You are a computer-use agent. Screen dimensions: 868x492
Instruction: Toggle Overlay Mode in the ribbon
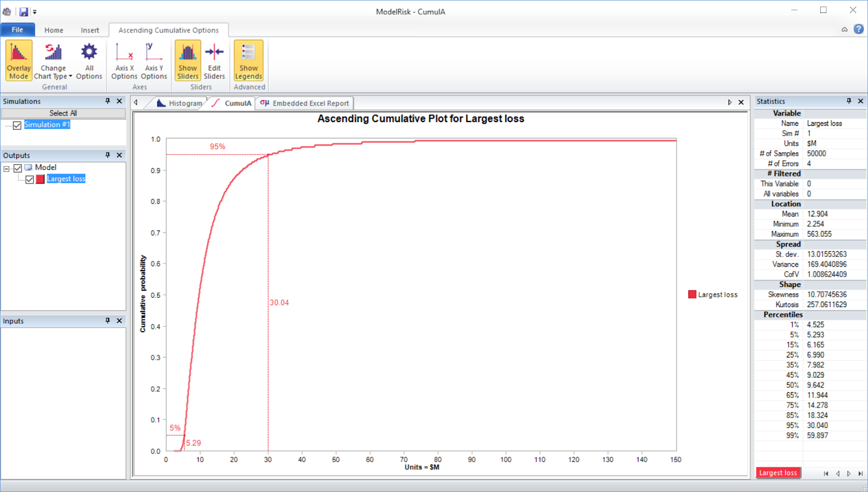pos(18,60)
